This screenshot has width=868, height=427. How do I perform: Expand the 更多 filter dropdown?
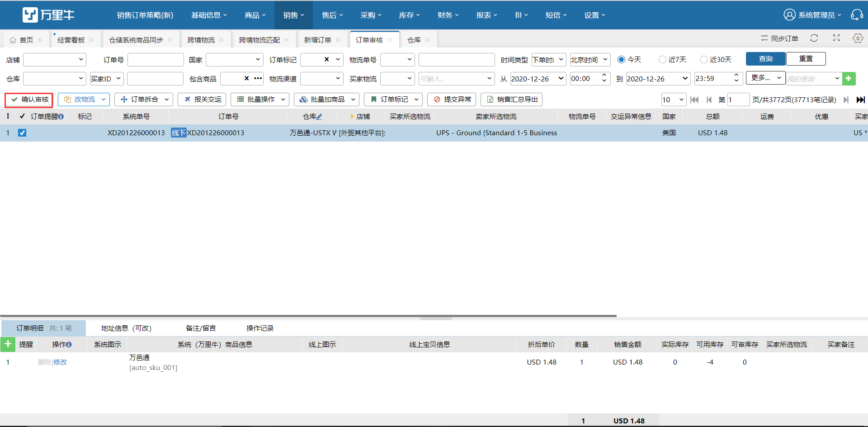(766, 78)
